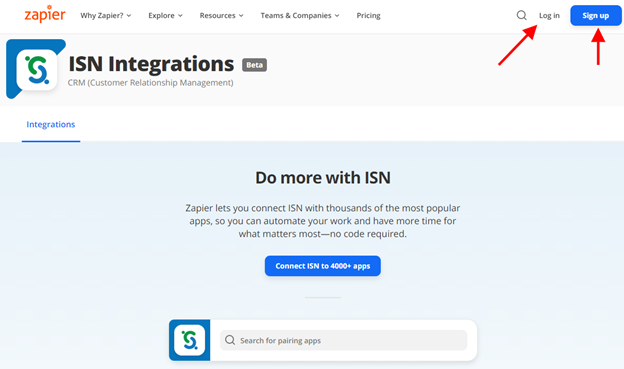Viewport: 624px width, 369px height.
Task: Click the large ISN app logo
Action: [36, 69]
